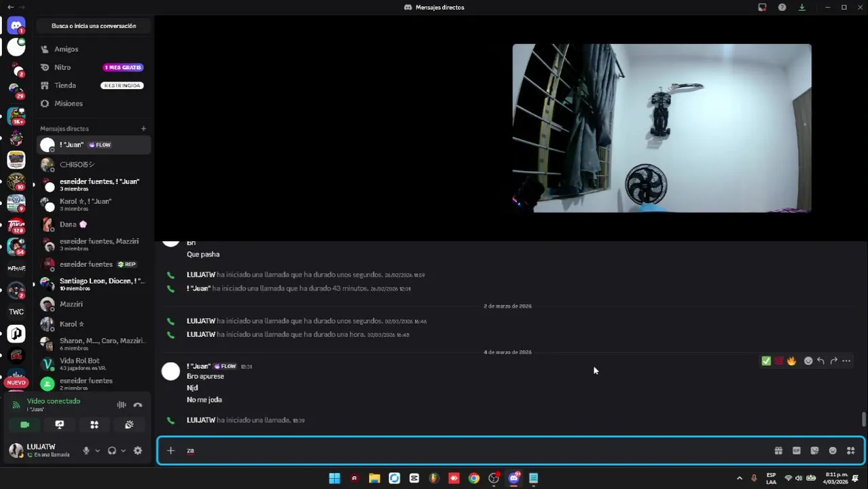Expand headphone output options arrow

click(x=123, y=450)
